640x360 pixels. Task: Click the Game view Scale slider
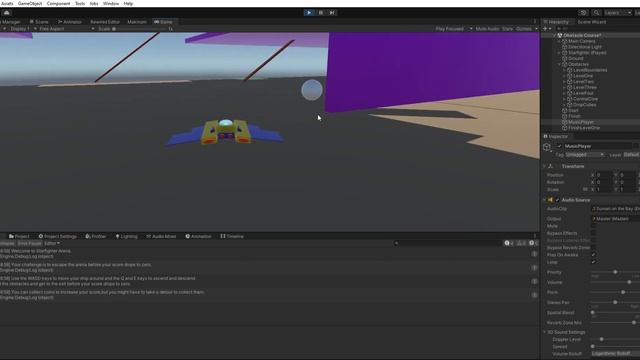point(139,29)
